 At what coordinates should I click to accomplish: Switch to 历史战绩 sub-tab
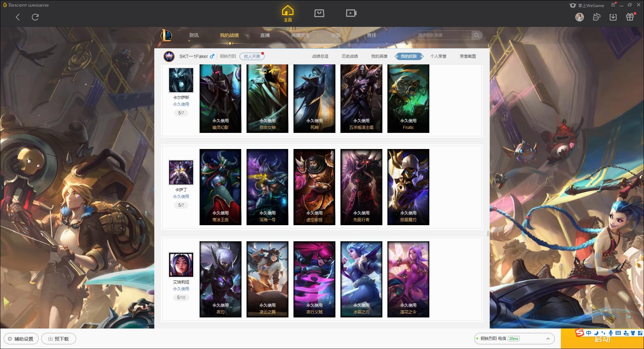[x=350, y=56]
